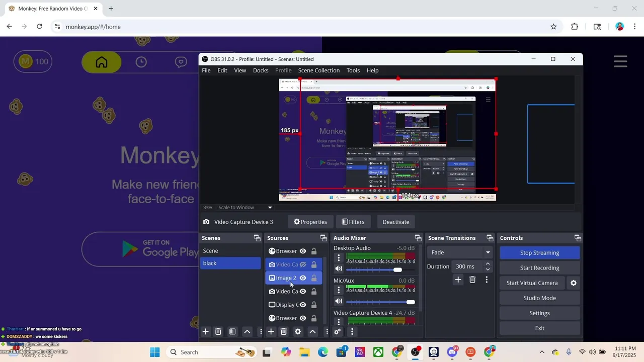Move scene up arrow in Scenes panel
The height and width of the screenshot is (362, 644).
click(247, 331)
